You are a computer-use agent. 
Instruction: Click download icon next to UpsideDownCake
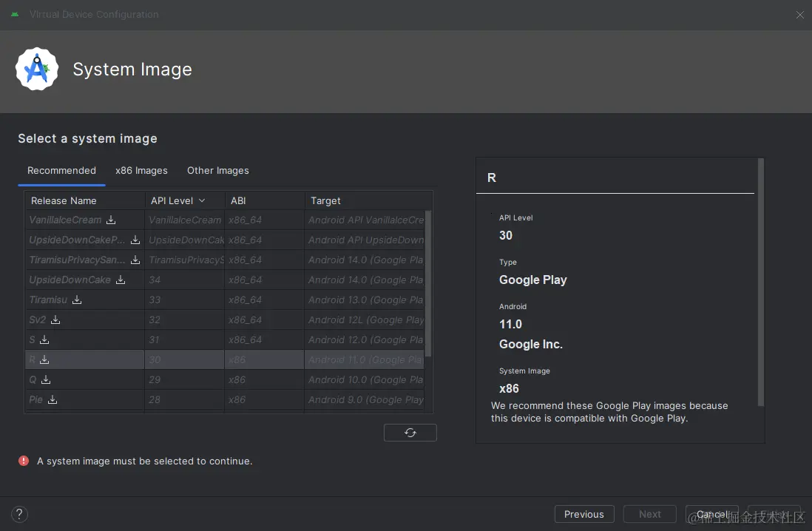click(121, 280)
